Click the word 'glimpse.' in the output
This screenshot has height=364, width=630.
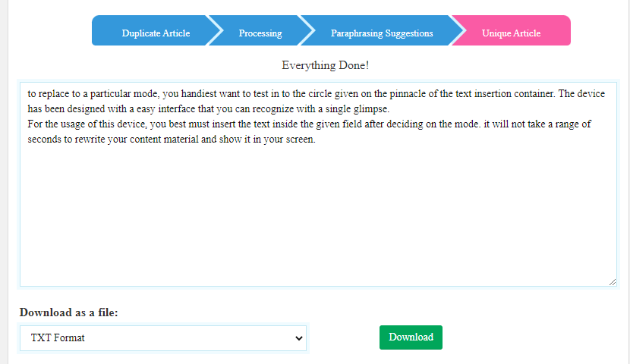pos(370,109)
